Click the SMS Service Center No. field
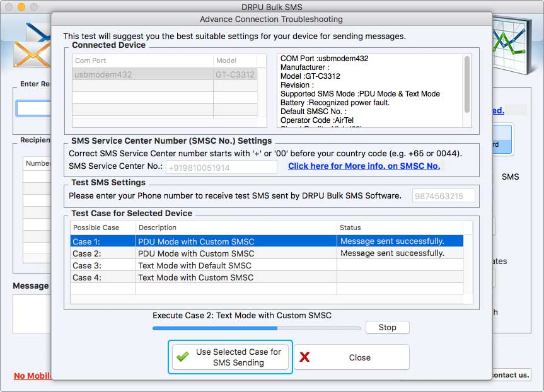Image resolution: width=544 pixels, height=392 pixels. coord(221,168)
